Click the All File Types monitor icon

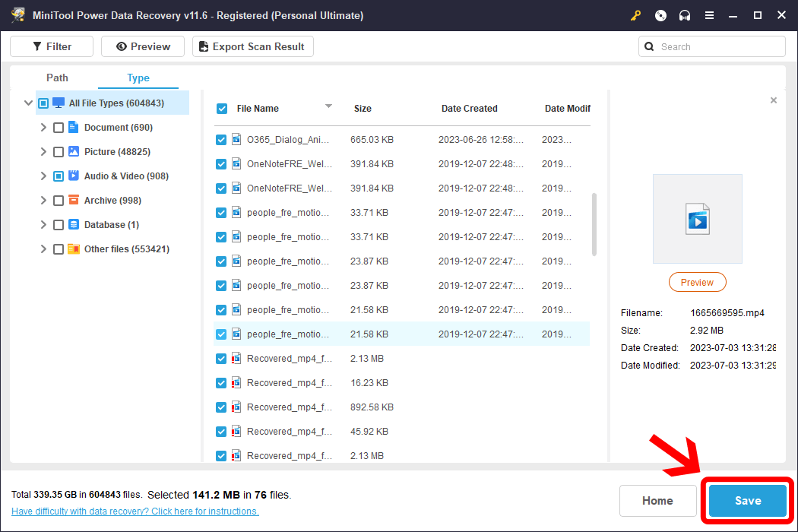59,103
